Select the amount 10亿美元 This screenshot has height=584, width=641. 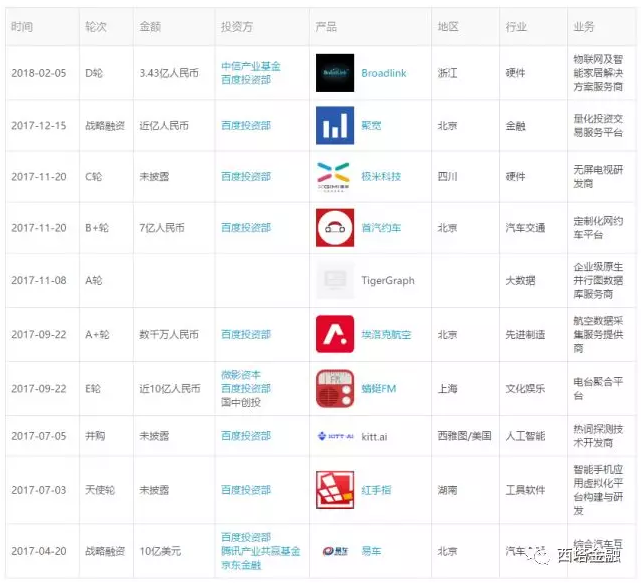(x=160, y=551)
